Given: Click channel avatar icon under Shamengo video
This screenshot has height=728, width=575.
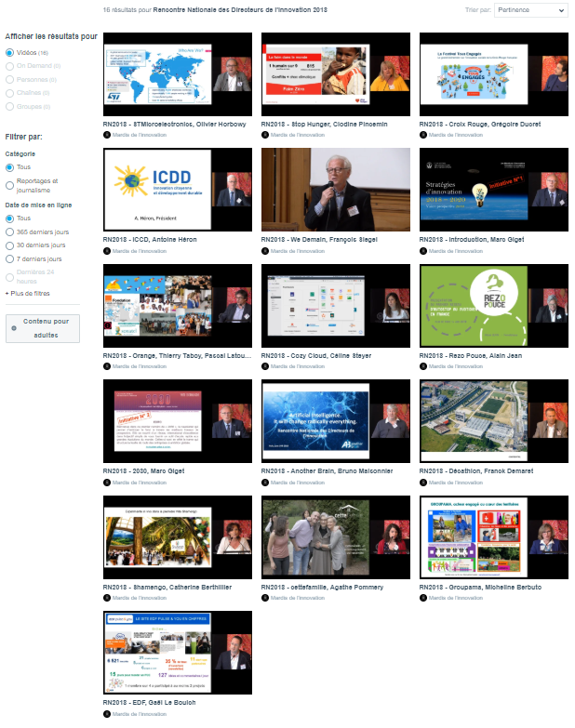Looking at the screenshot, I should coord(107,599).
